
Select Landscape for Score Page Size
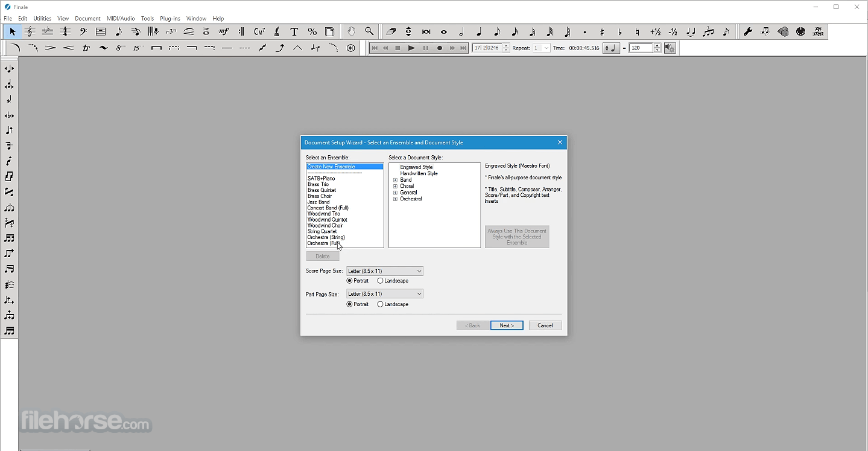tap(393, 281)
